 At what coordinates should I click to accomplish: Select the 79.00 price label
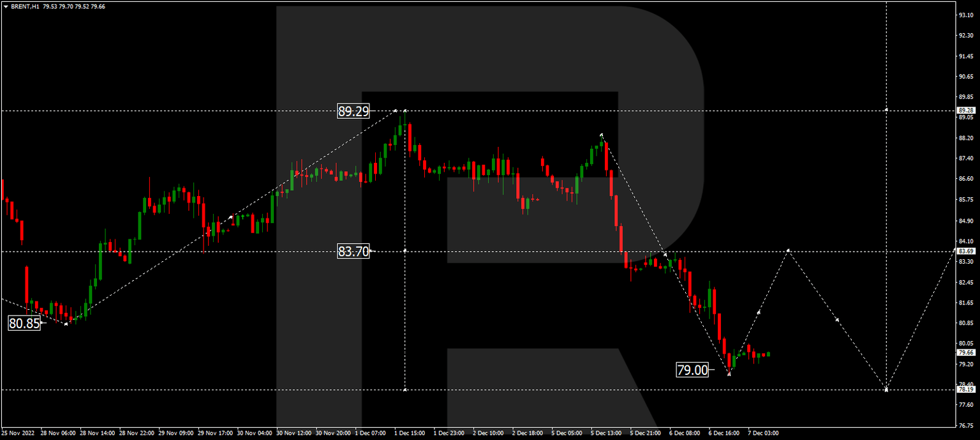click(x=692, y=370)
